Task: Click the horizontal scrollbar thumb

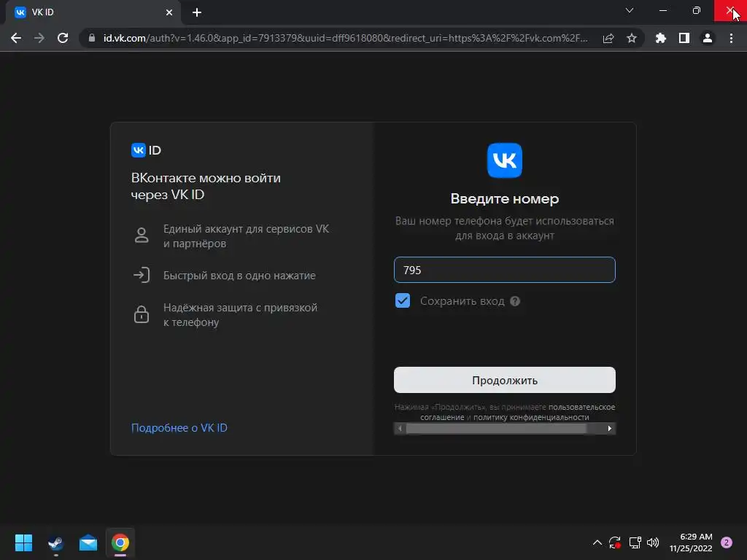Action: 496,429
